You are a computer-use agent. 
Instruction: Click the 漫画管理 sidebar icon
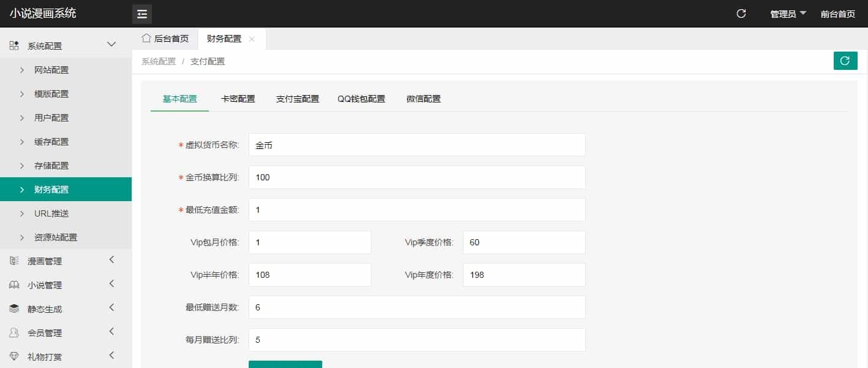(x=12, y=261)
